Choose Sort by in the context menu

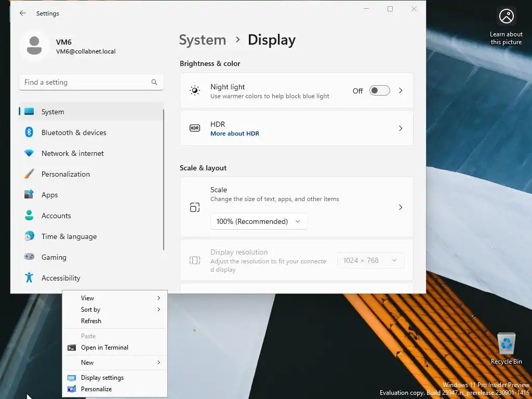click(x=115, y=310)
